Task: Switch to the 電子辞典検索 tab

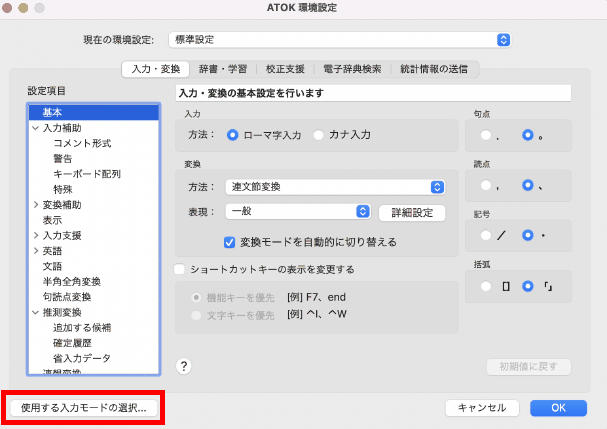Action: [x=352, y=69]
